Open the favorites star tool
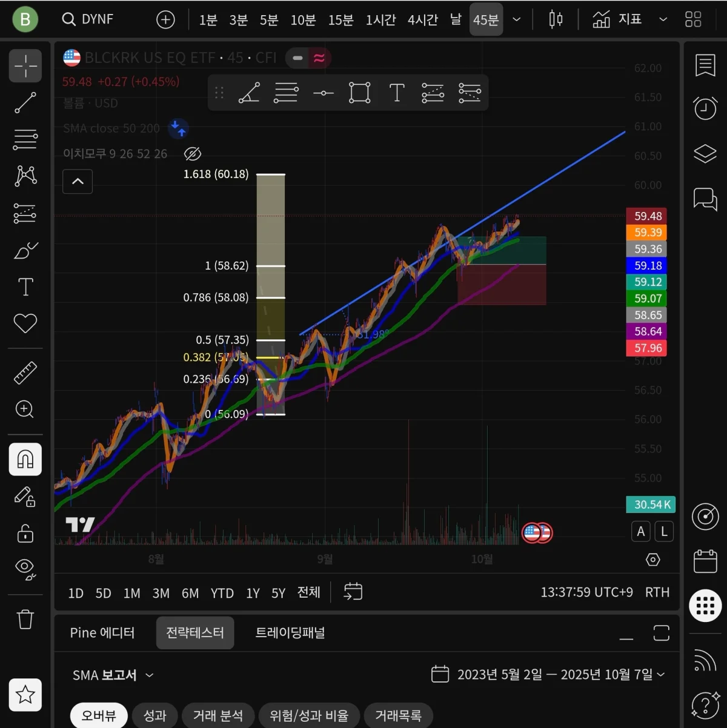Image resolution: width=727 pixels, height=728 pixels. point(25,695)
